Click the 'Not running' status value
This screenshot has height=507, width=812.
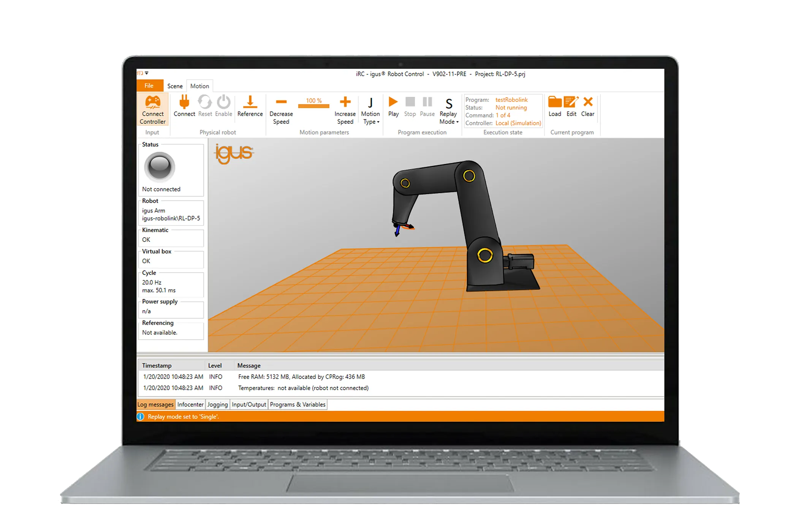pyautogui.click(x=511, y=107)
